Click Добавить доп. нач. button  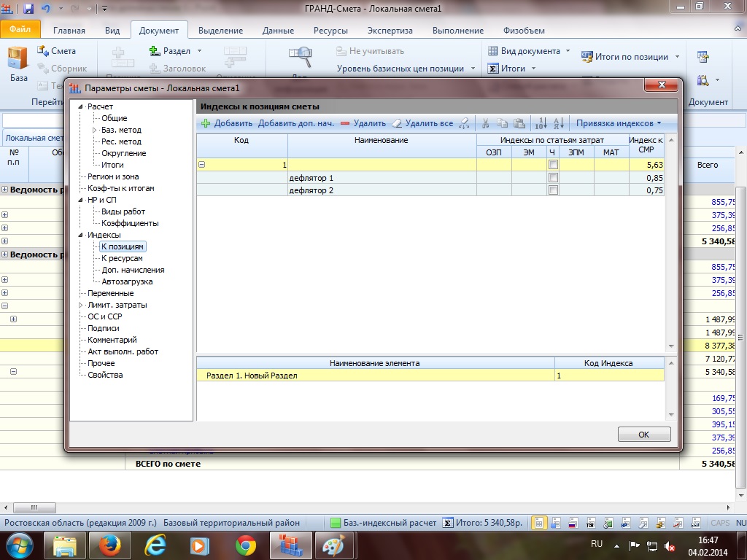click(295, 124)
